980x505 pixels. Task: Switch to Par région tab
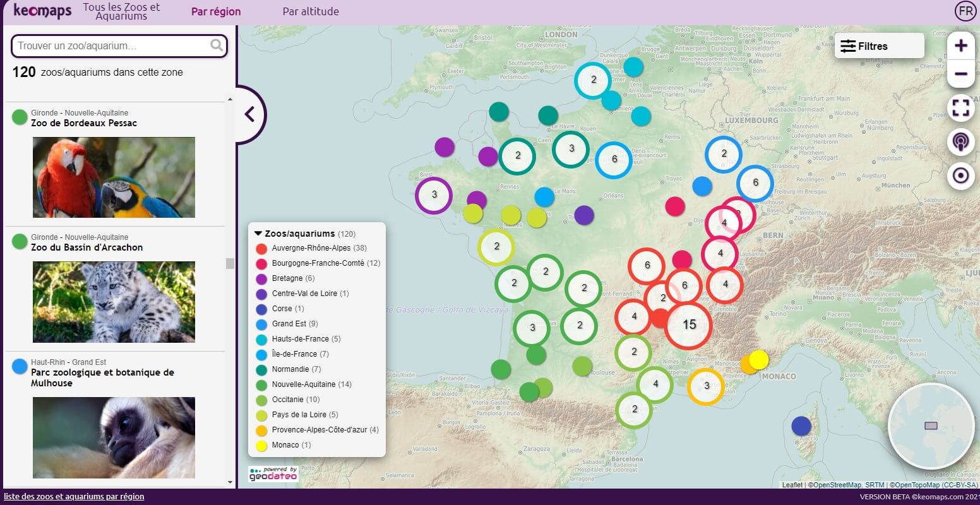216,11
